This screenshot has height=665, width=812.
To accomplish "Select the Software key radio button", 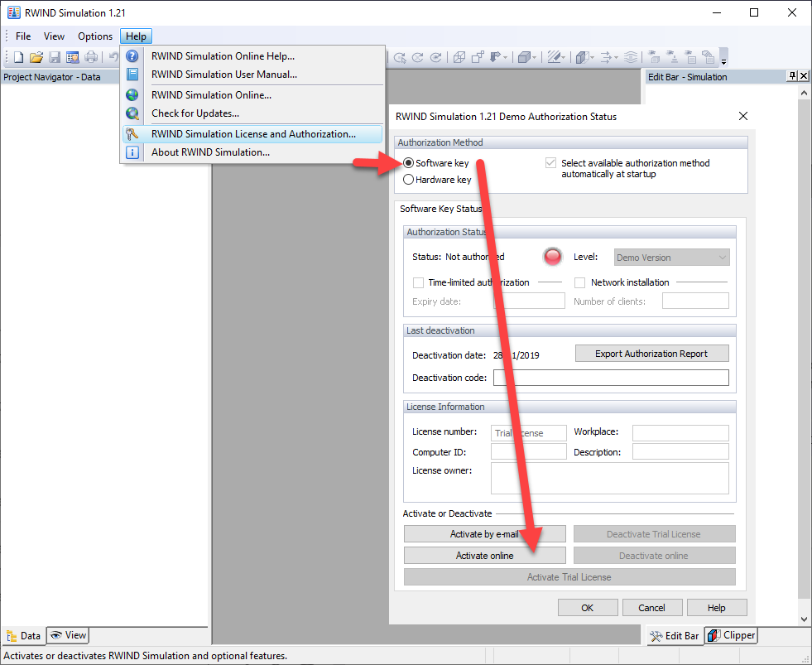I will [408, 163].
